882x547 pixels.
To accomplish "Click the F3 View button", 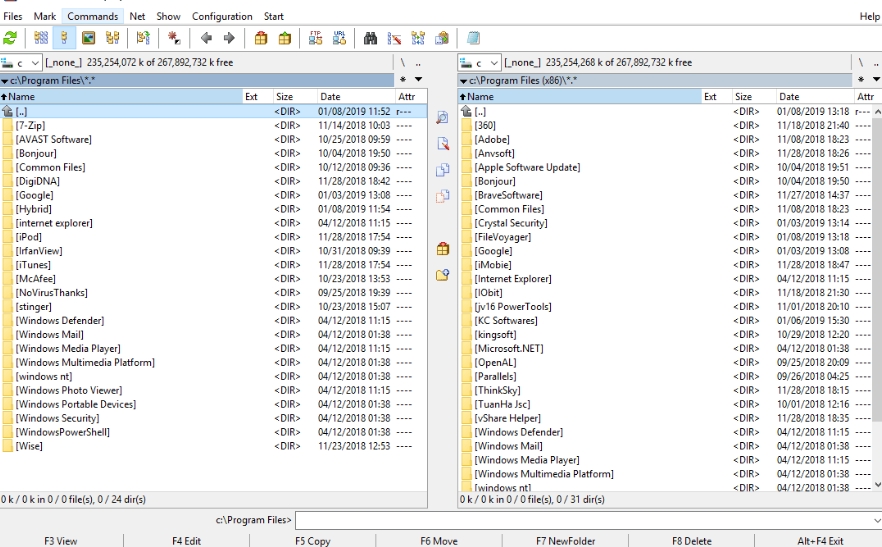I will pos(61,541).
